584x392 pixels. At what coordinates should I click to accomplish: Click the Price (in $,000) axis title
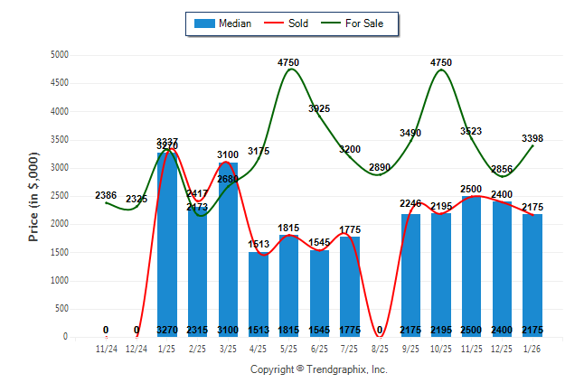(33, 195)
